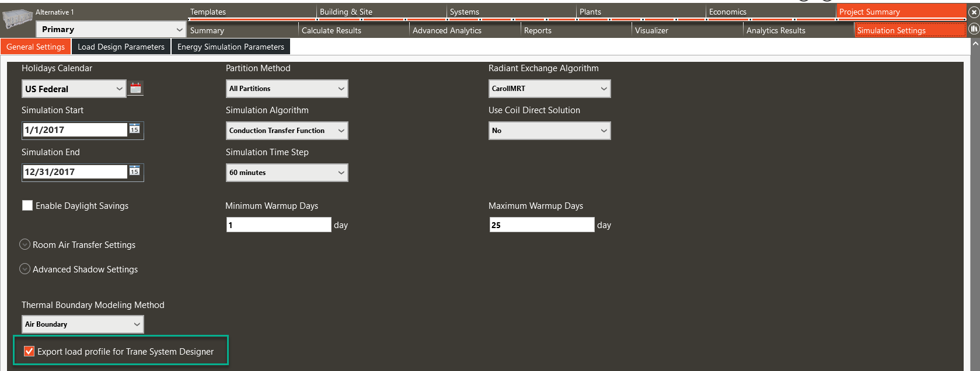
Task: Open the Simulation End date picker
Action: tap(135, 171)
